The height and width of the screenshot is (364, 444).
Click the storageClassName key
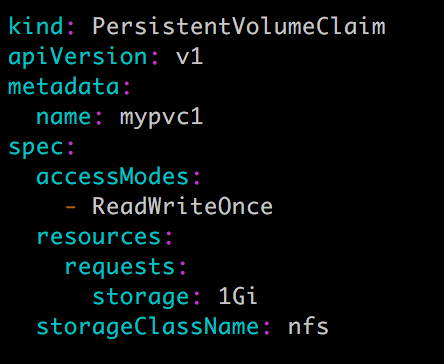coord(148,327)
